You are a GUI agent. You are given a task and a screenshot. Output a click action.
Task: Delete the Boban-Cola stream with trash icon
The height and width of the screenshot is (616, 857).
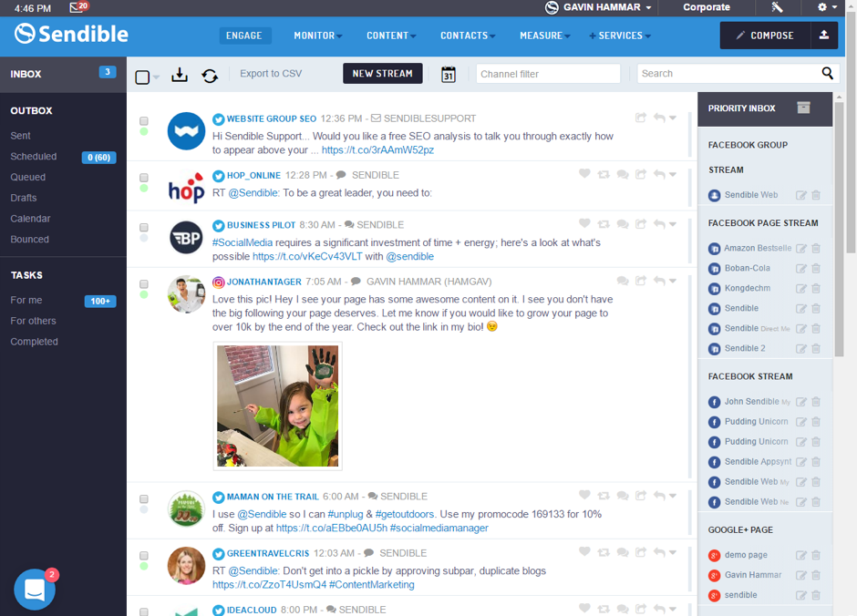click(816, 268)
